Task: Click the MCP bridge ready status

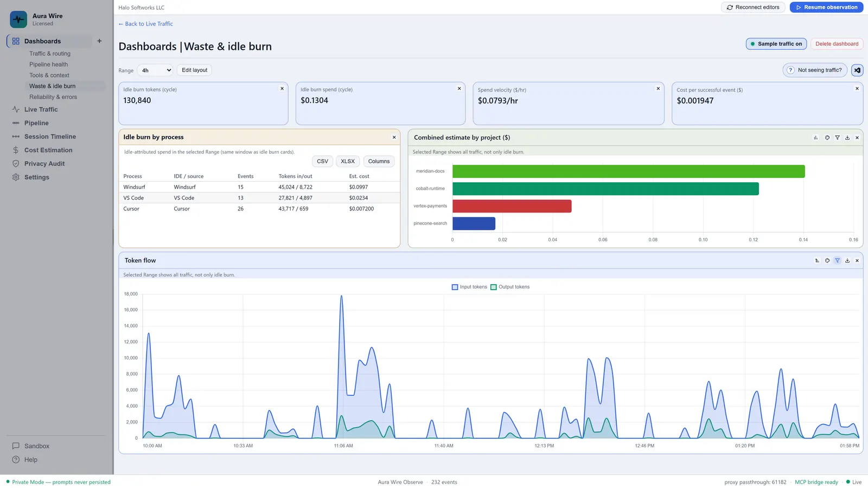Action: click(x=816, y=482)
